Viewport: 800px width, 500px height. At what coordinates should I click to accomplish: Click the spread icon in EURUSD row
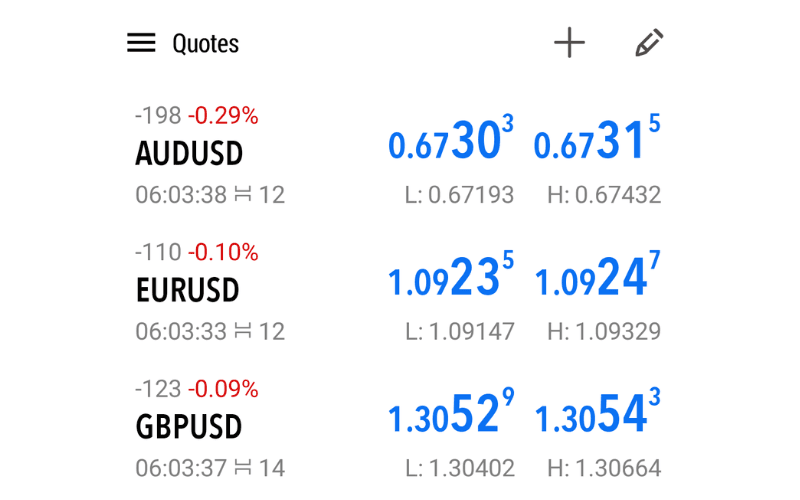click(x=242, y=331)
